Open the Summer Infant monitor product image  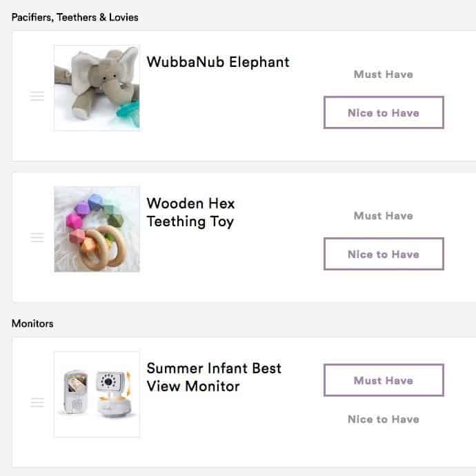[x=97, y=395]
